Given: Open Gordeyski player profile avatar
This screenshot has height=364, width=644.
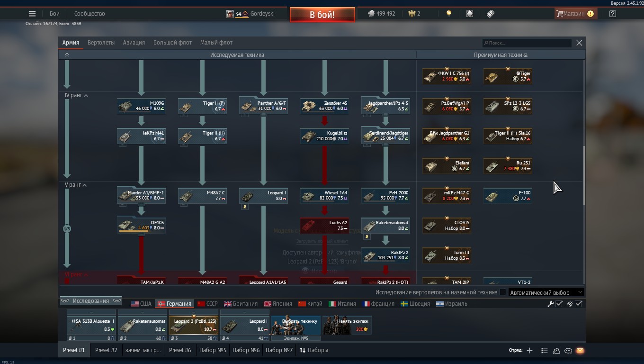Looking at the screenshot, I should [230, 14].
